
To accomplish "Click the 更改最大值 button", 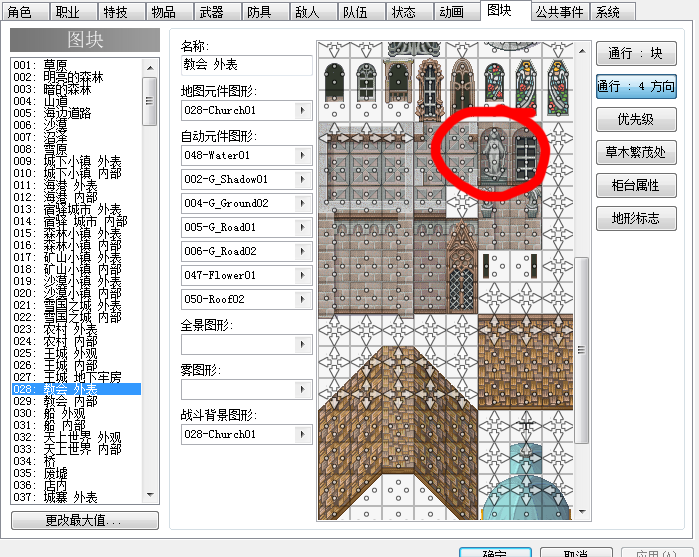I will (x=85, y=520).
